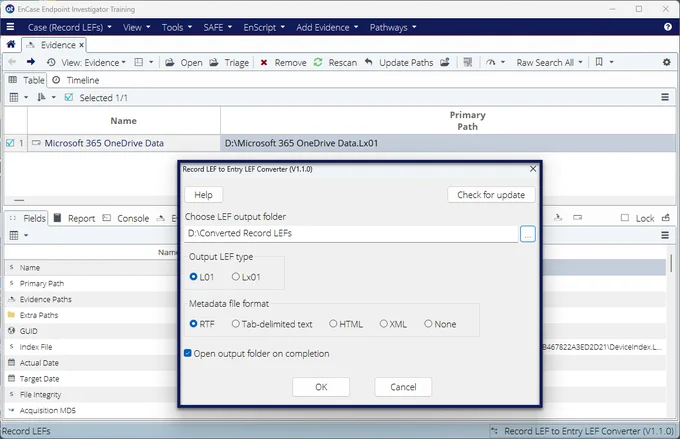
Task: Click the split view pane icon
Action: point(138,62)
